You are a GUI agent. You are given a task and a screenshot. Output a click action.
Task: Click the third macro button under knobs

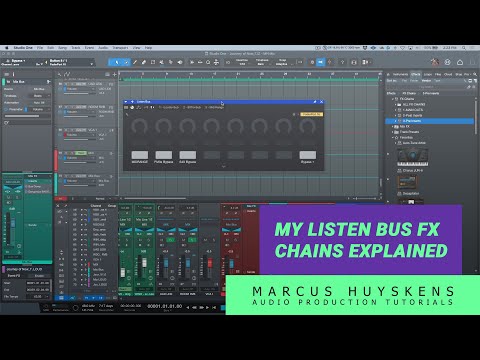tap(188, 155)
